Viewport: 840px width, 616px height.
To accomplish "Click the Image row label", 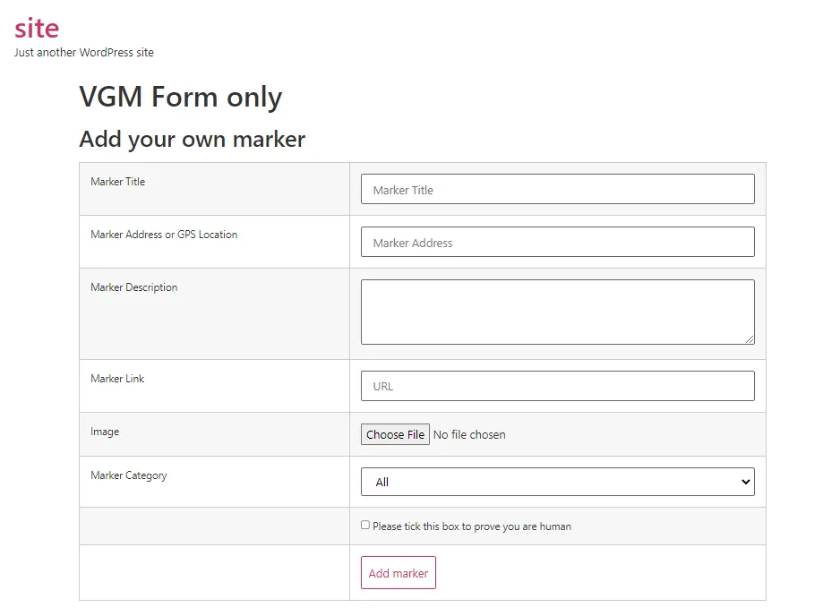I will click(x=105, y=432).
